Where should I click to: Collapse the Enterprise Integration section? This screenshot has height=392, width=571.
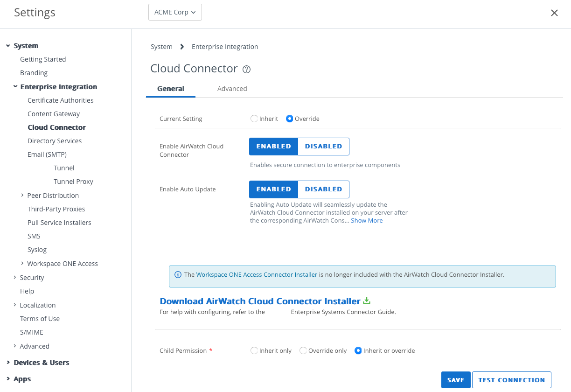pos(15,86)
